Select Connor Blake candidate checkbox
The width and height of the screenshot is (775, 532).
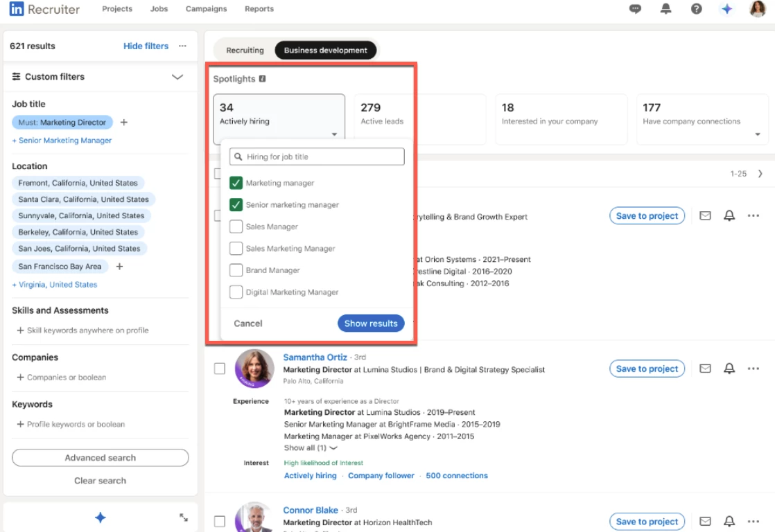[x=220, y=521]
